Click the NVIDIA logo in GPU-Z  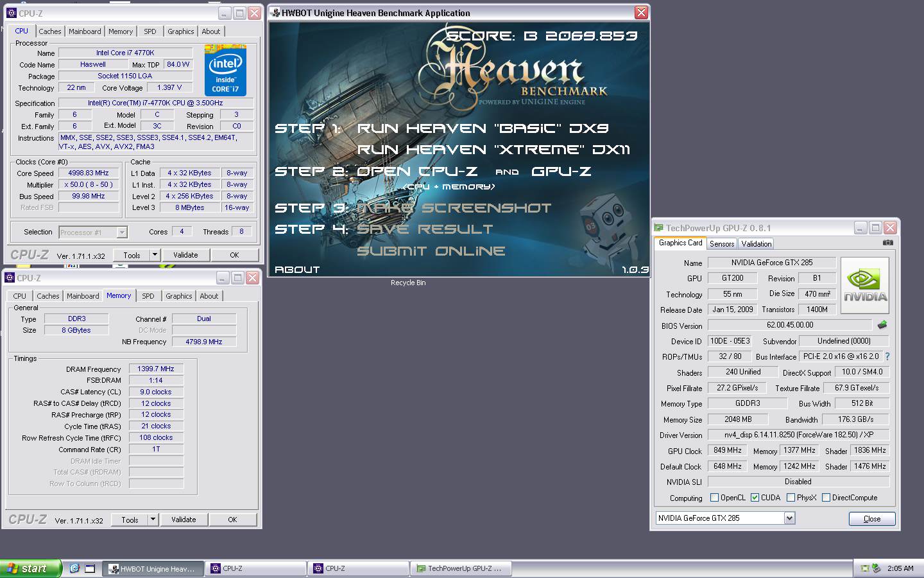(x=865, y=285)
